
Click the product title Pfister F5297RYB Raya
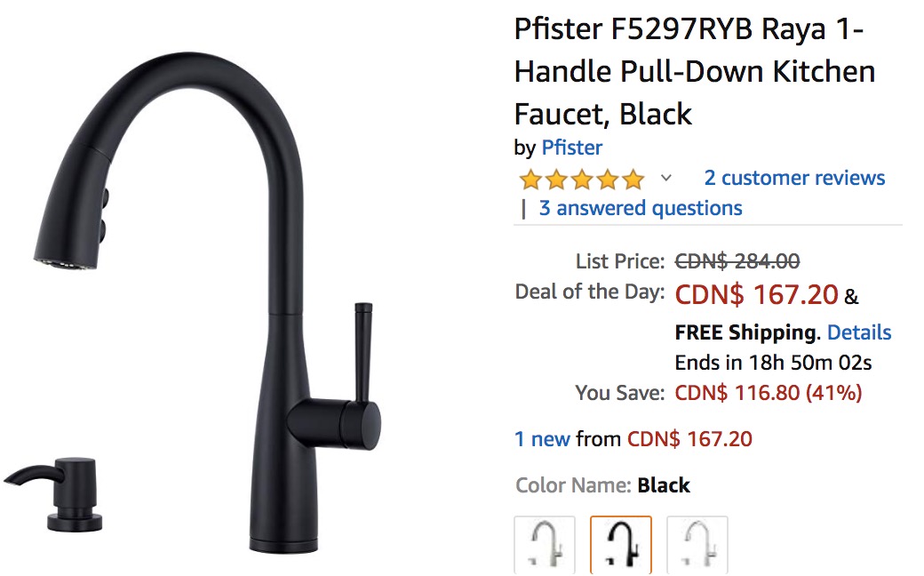[x=694, y=71]
